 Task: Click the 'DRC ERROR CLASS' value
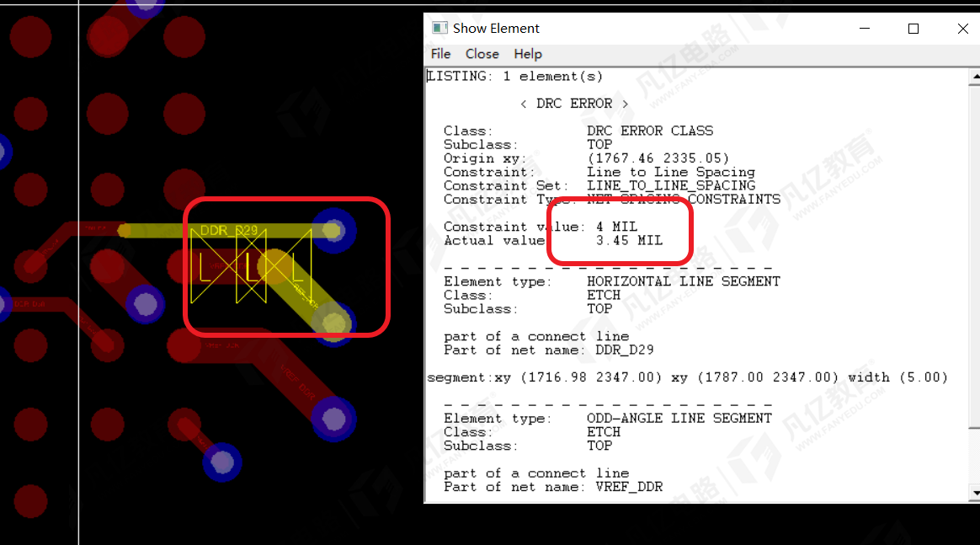[x=650, y=131]
